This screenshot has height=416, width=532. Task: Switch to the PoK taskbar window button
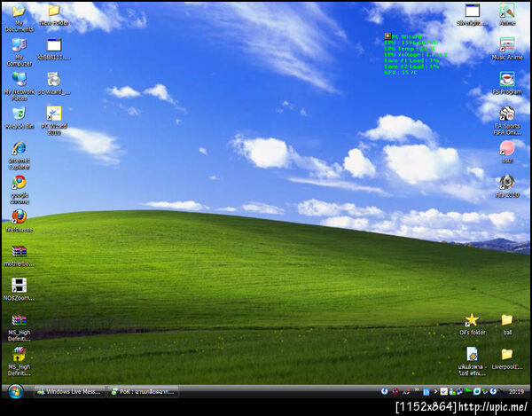[x=143, y=391]
